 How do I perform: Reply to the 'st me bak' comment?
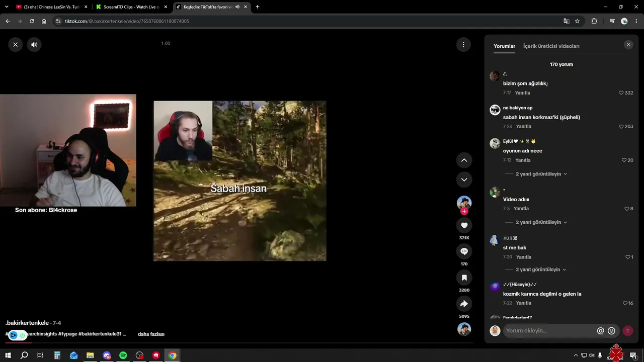(x=524, y=257)
